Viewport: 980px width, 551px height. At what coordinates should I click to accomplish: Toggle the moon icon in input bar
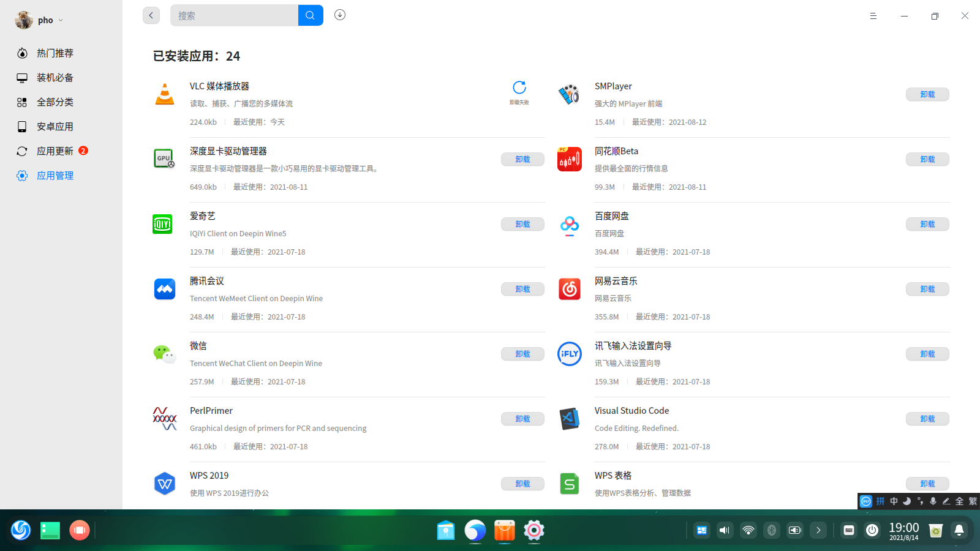(x=907, y=501)
